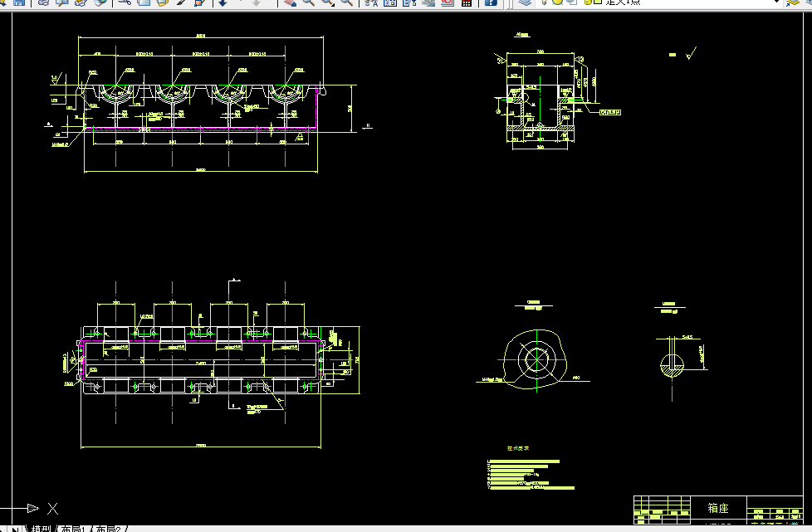Switch to the 布局1 layout tab
The width and height of the screenshot is (812, 532).
coord(72,529)
